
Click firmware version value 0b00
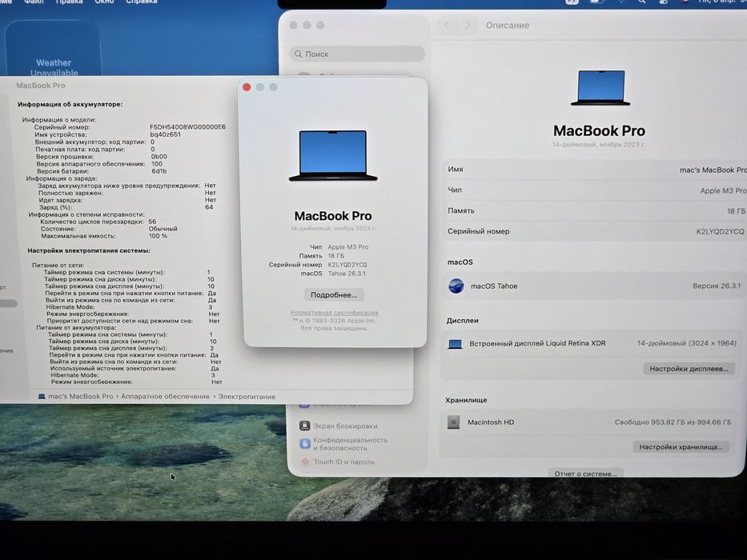pyautogui.click(x=159, y=156)
